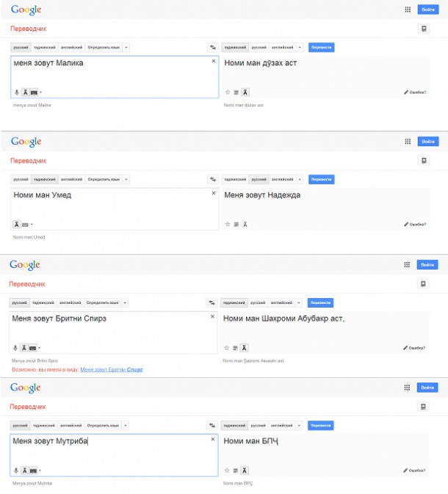Open keyboard options arrow under "Меня зовут Мутриба"
Screen dimensions: 448x494
click(40, 471)
